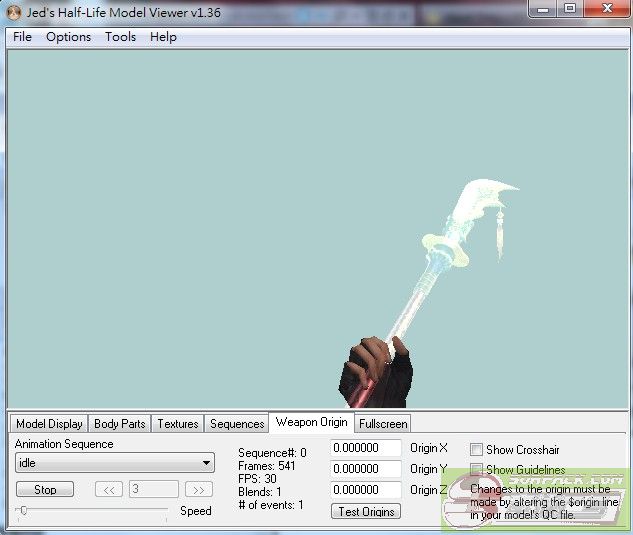Image resolution: width=633 pixels, height=535 pixels.
Task: Switch to the Model Display tab
Action: coord(49,424)
